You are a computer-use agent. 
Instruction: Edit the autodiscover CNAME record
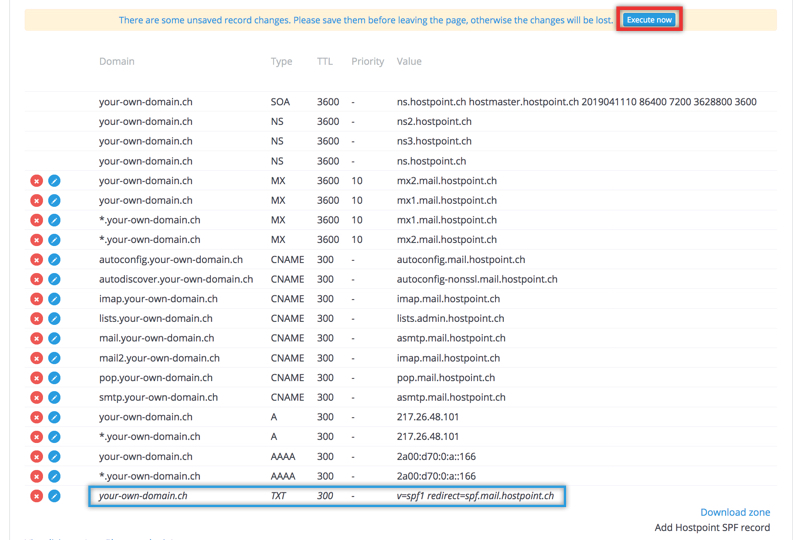pos(54,279)
